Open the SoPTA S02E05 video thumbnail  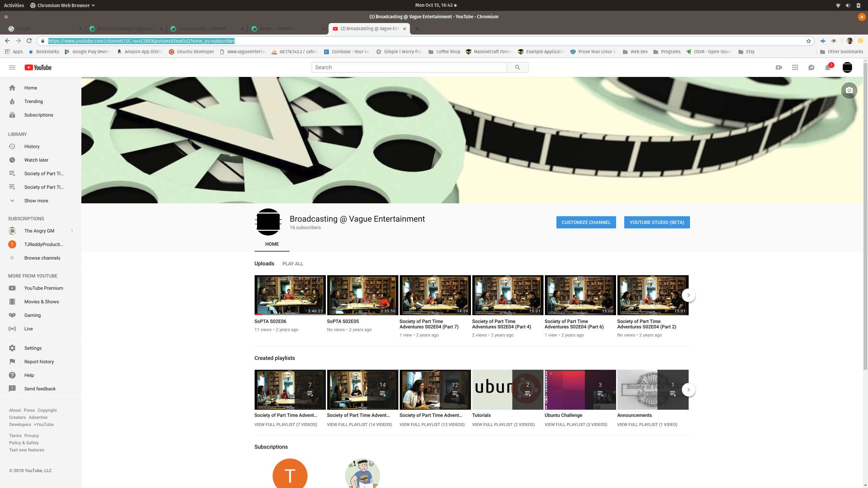click(362, 295)
